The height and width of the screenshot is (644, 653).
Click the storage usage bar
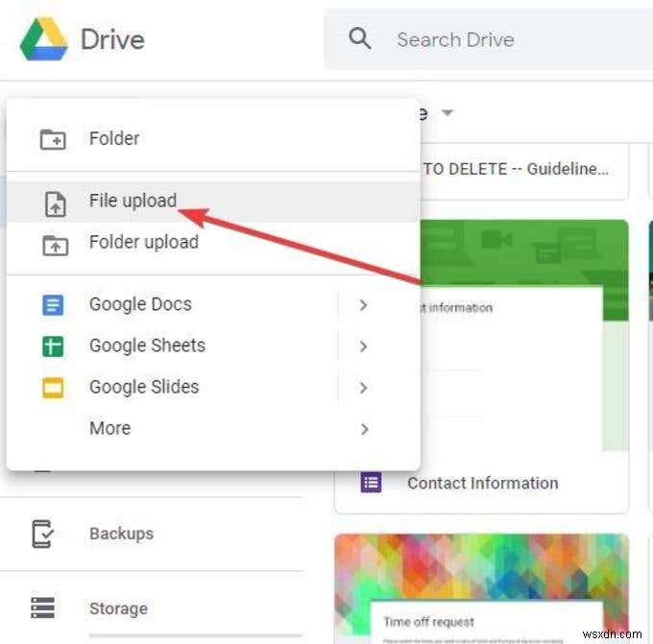point(195,635)
